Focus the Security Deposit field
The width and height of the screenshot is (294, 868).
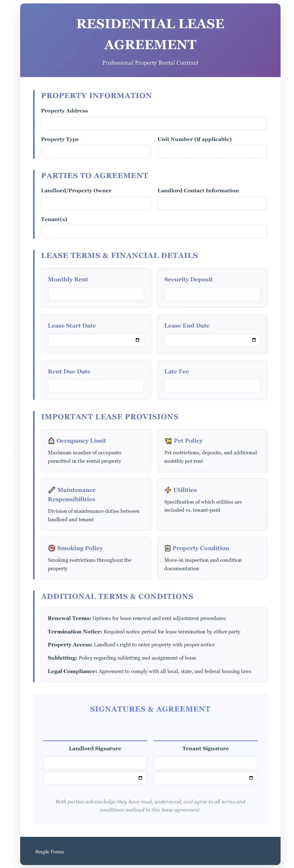[x=212, y=294]
